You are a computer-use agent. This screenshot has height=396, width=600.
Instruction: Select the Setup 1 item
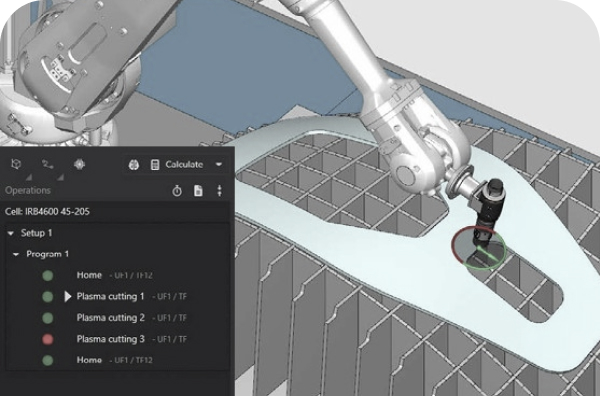pos(36,233)
